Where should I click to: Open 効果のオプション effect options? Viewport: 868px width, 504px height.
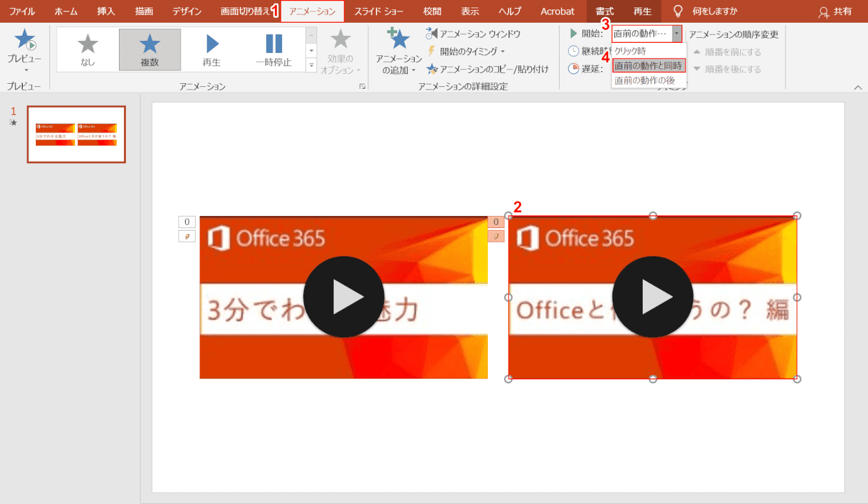(341, 52)
